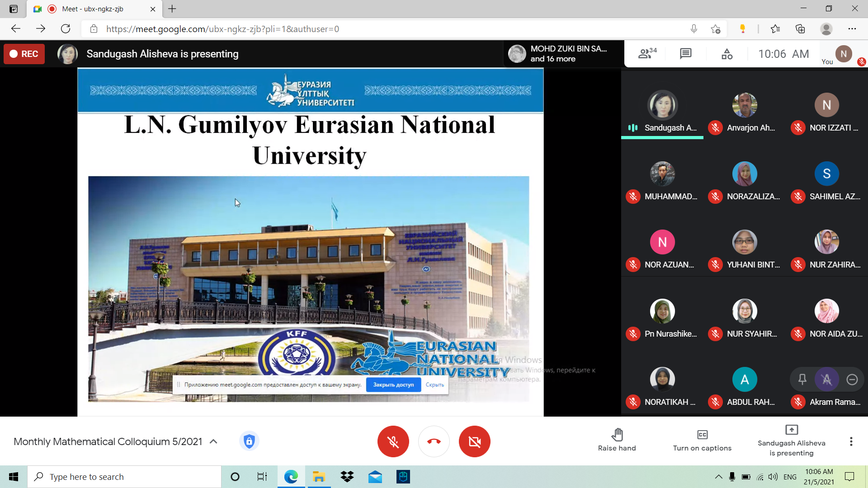This screenshot has width=868, height=488.
Task: Click the browser address bar URL
Action: click(222, 29)
